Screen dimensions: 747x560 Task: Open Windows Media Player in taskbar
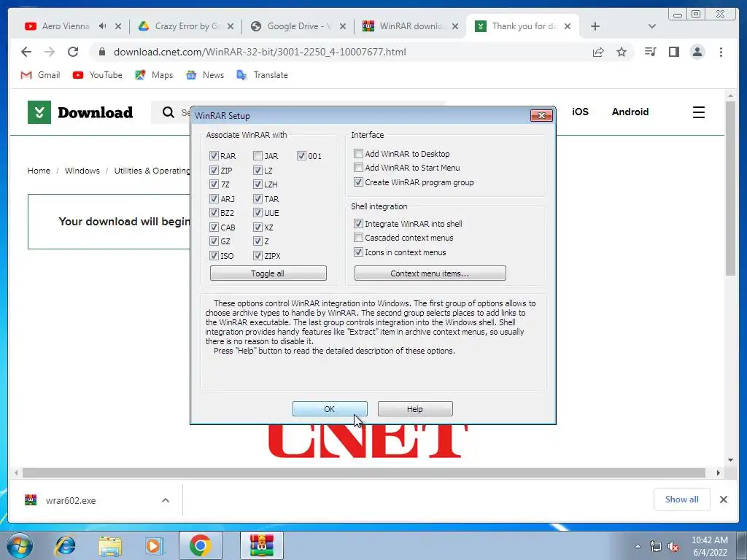point(154,545)
